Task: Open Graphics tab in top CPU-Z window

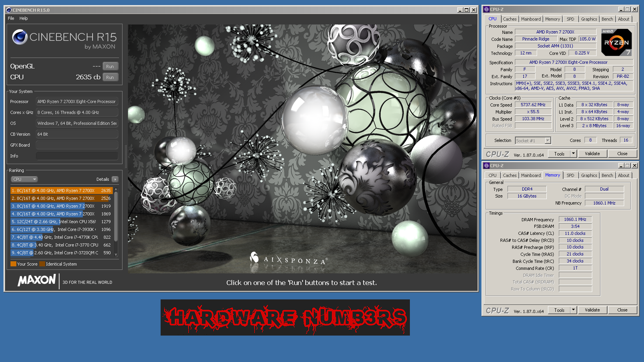Action: click(x=589, y=19)
